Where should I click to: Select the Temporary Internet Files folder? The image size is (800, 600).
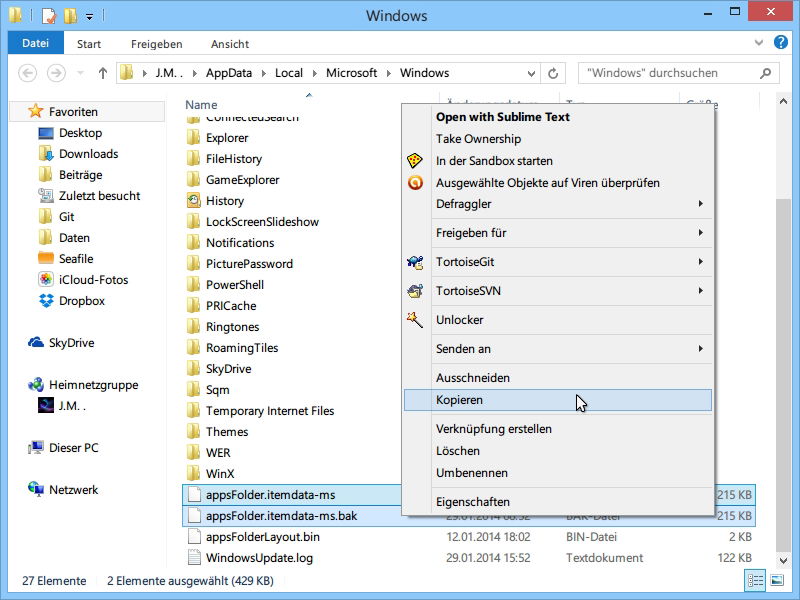click(x=270, y=411)
